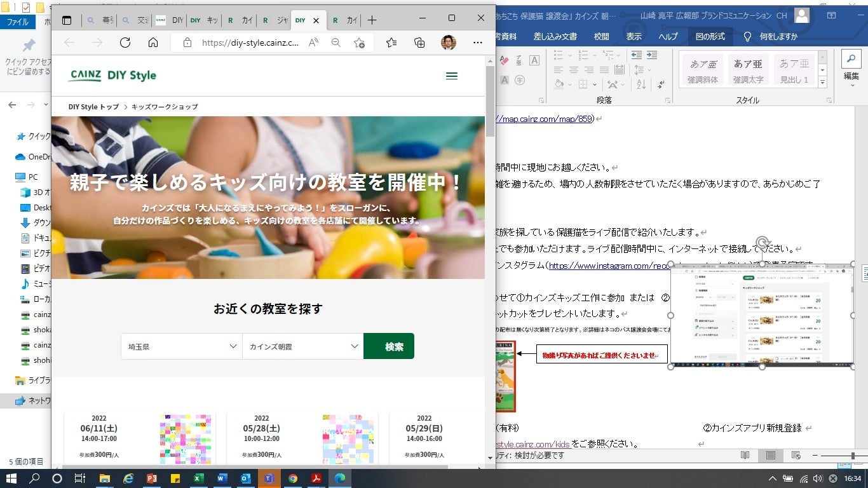Switch to 校閲 tab in Word
This screenshot has width=868, height=488.
(602, 36)
